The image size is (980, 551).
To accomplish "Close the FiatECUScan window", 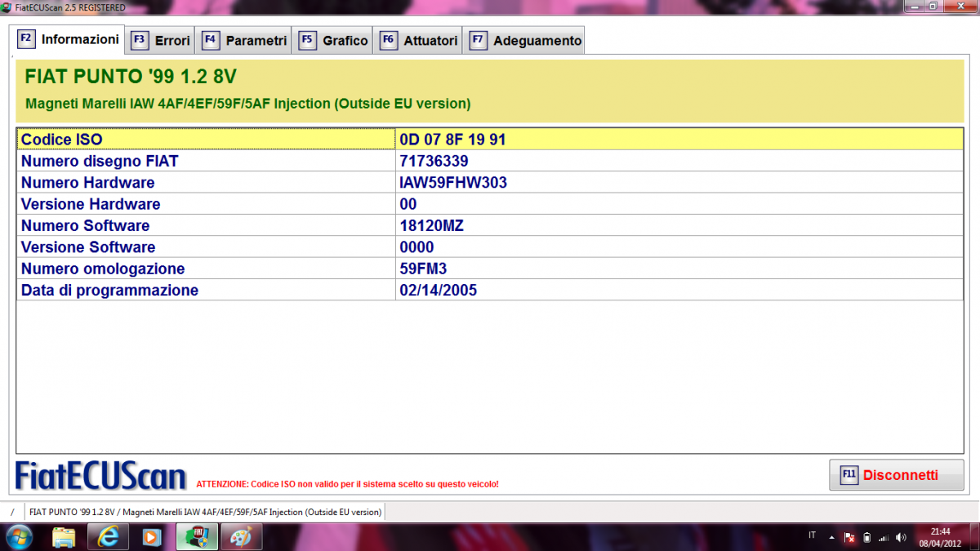I will 960,6.
